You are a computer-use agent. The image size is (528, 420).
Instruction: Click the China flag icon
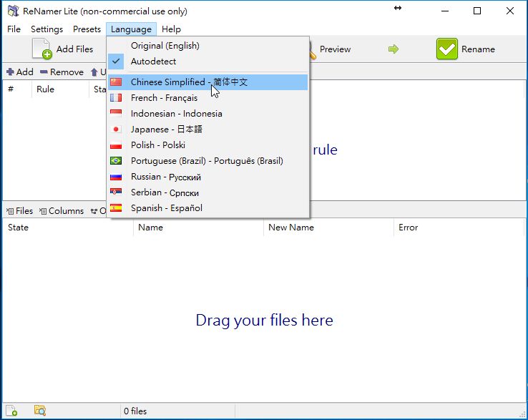(x=116, y=82)
